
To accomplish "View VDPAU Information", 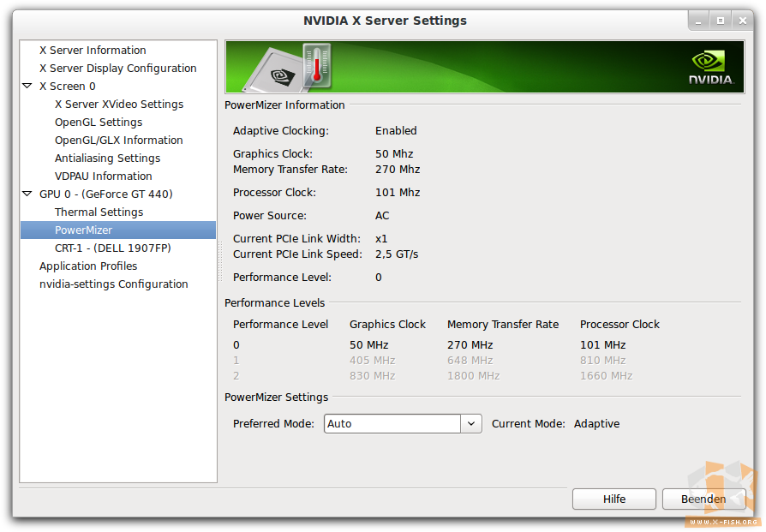I will pyautogui.click(x=104, y=176).
